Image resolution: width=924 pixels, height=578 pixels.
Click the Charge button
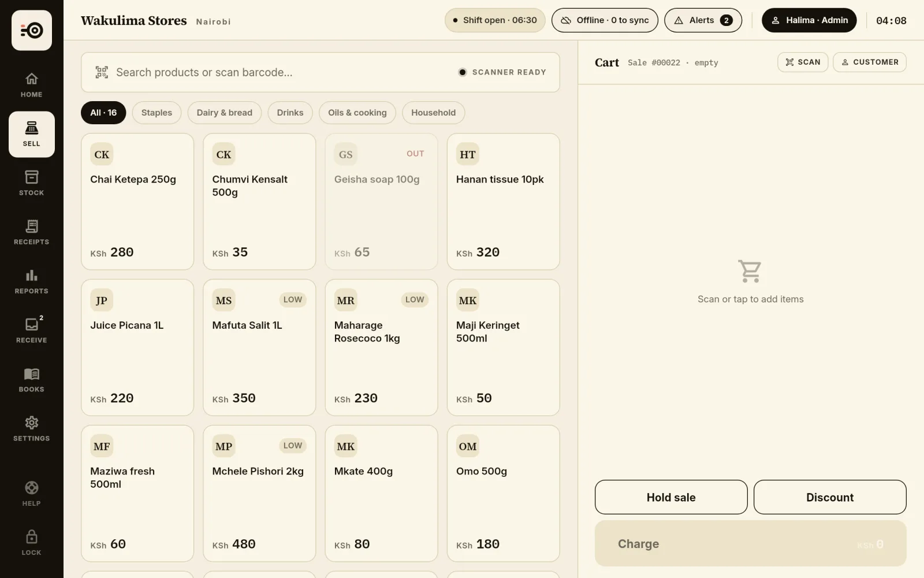tap(751, 543)
